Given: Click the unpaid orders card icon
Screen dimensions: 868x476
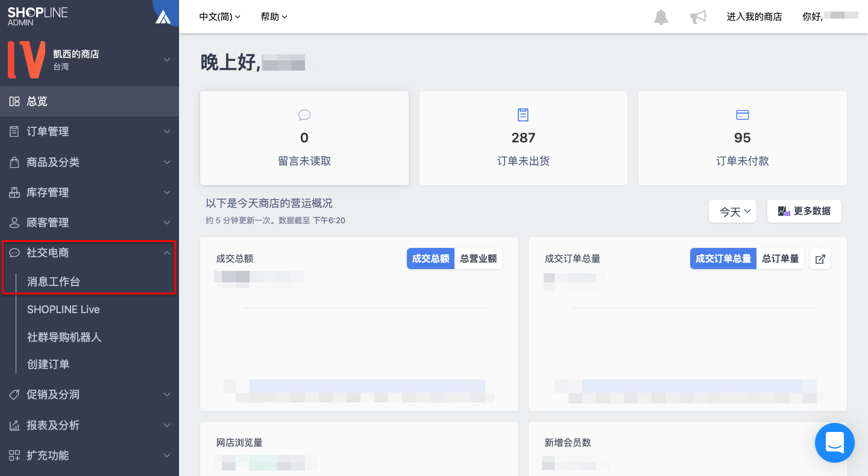Looking at the screenshot, I should (x=743, y=115).
